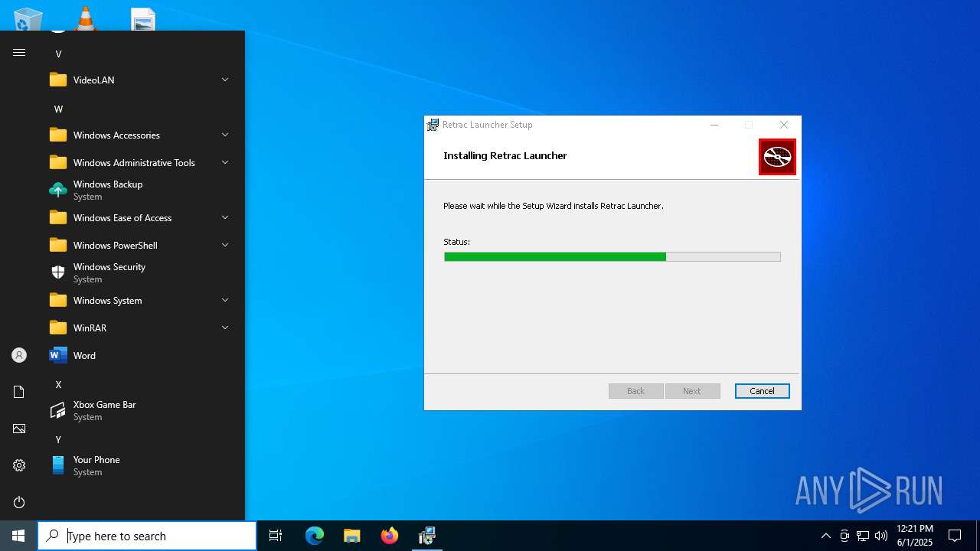Click the Y letter section header

pos(58,439)
